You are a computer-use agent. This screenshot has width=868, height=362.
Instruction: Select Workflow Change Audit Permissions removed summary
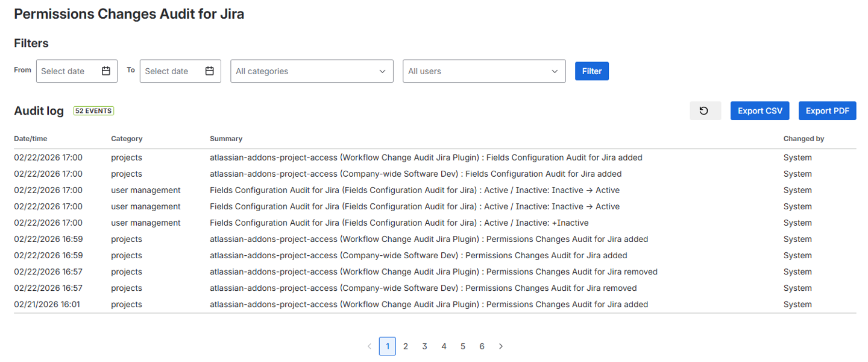tap(433, 271)
